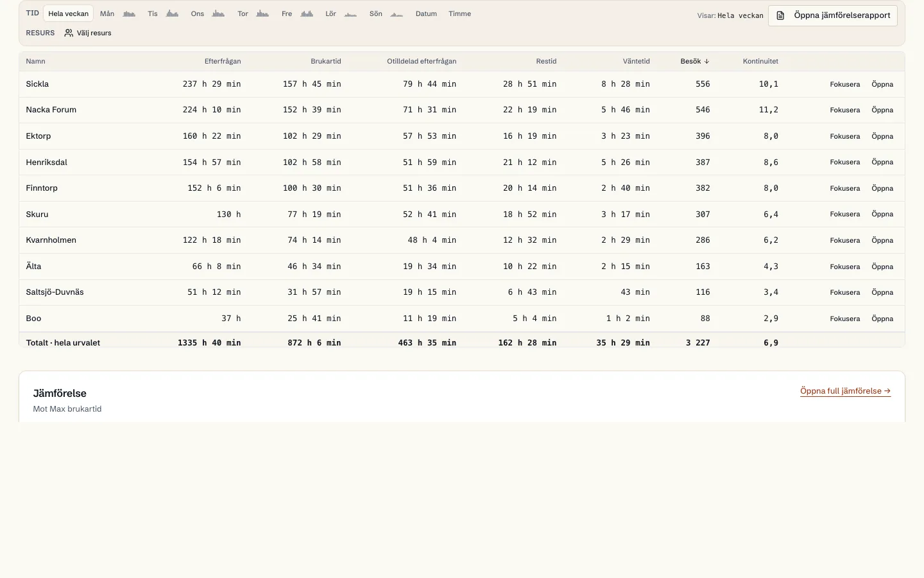
Task: Focus on the Skuru row
Action: (x=845, y=214)
